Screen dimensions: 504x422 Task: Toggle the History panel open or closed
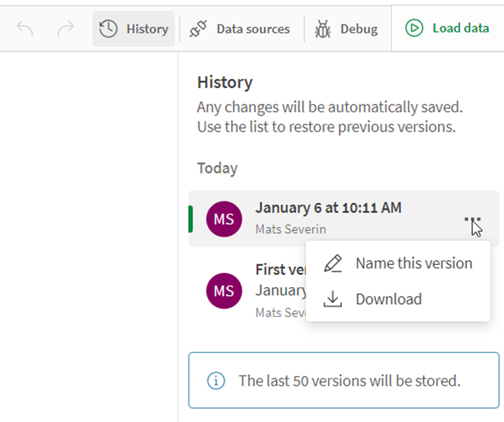[133, 28]
